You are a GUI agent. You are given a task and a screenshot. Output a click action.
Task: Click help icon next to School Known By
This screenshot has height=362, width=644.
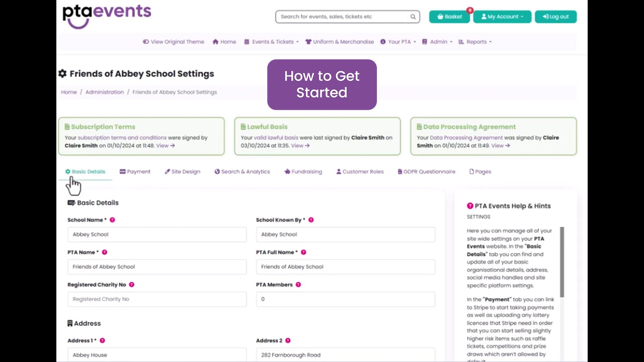(311, 220)
